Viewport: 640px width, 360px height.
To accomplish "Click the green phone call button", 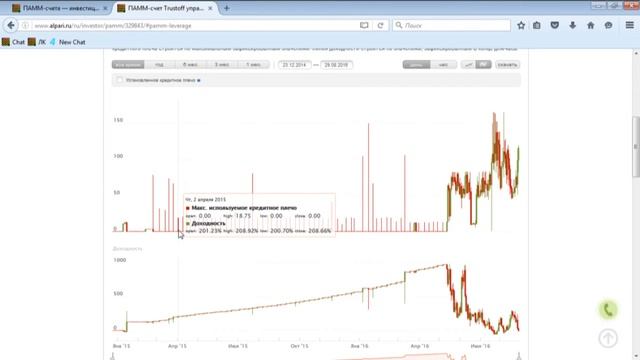I will [x=608, y=310].
